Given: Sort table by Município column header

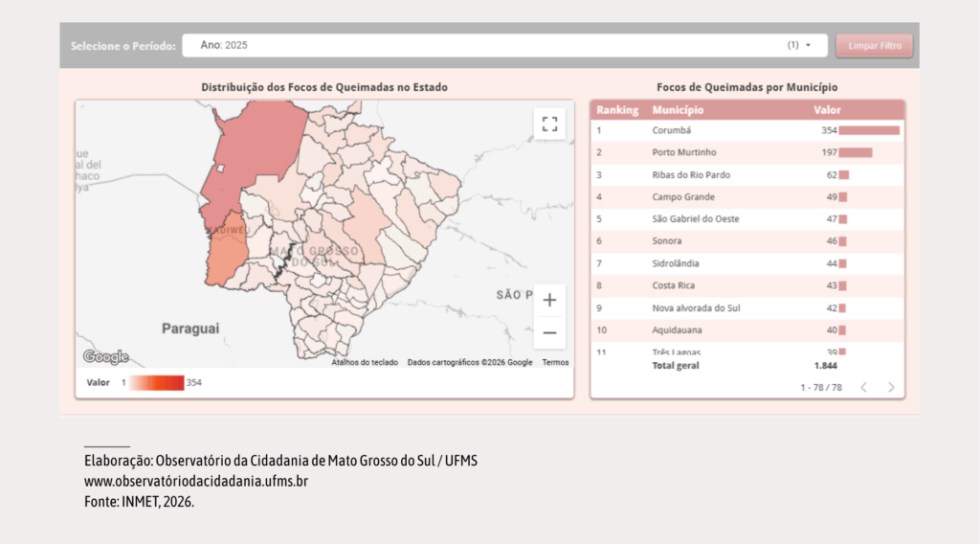Looking at the screenshot, I should 678,110.
